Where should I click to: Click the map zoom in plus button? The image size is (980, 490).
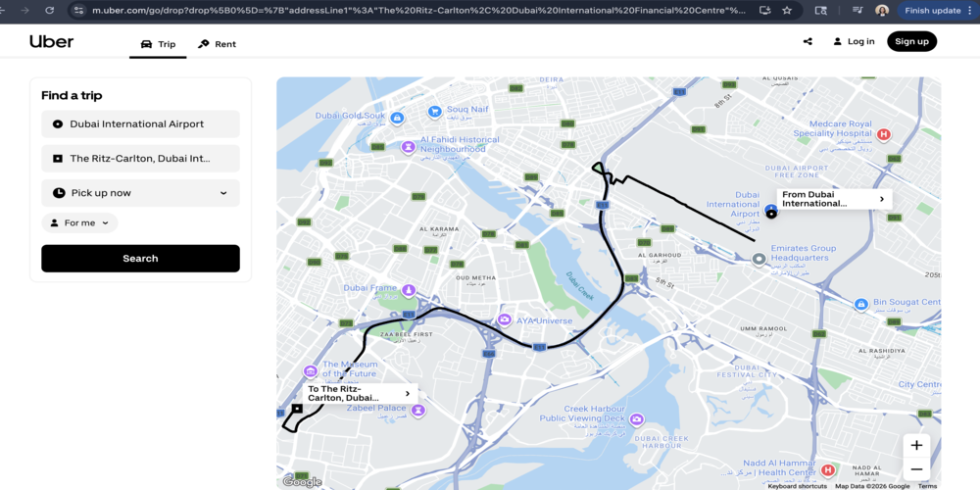[x=916, y=446]
